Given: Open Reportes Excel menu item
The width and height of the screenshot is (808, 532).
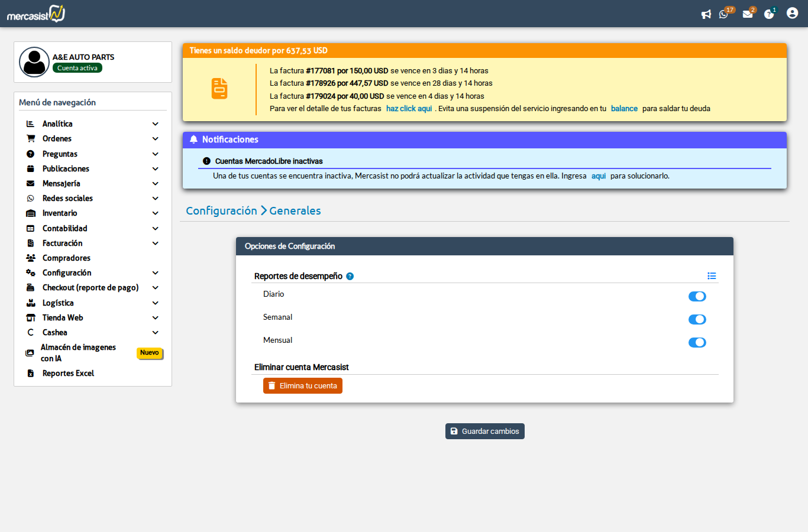Looking at the screenshot, I should coord(68,374).
